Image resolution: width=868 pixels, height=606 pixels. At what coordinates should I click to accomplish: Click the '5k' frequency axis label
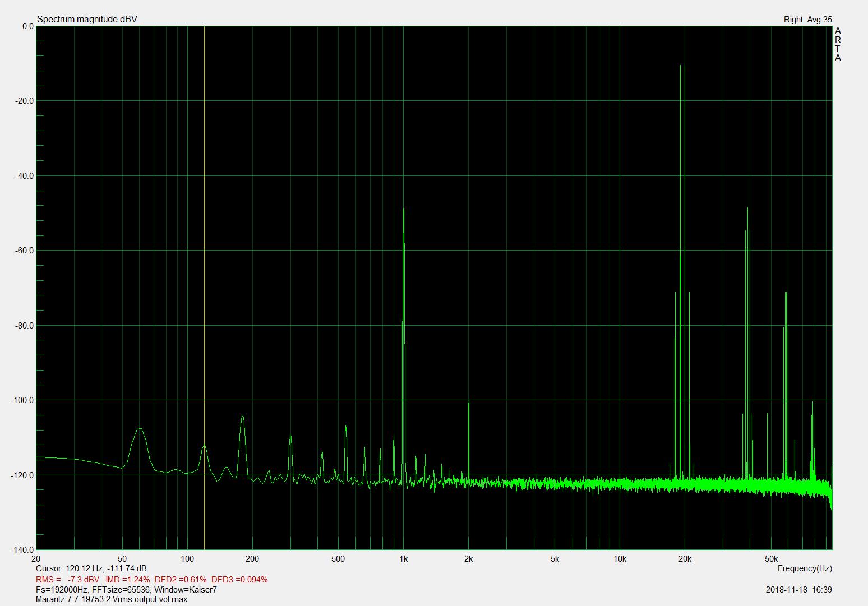pyautogui.click(x=555, y=559)
